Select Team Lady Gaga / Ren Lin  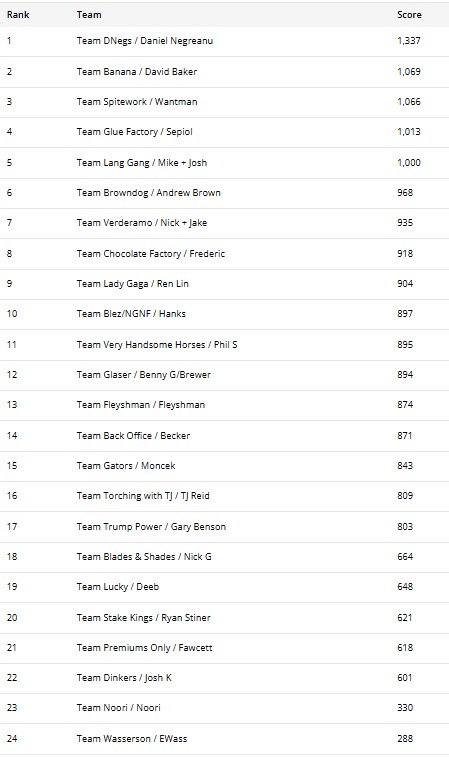[132, 284]
